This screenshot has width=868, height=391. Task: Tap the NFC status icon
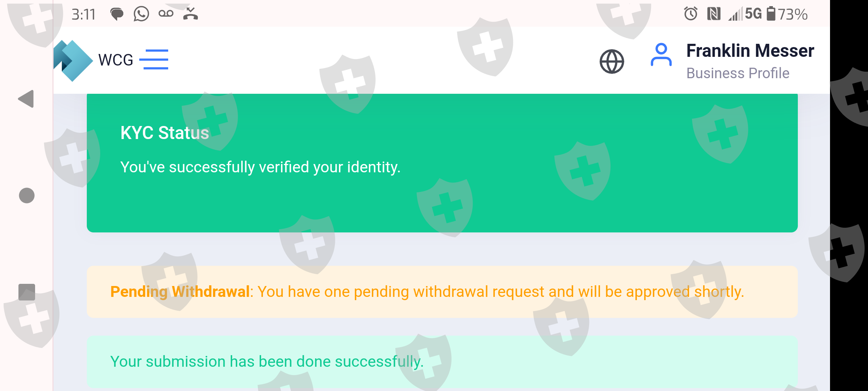(x=714, y=14)
